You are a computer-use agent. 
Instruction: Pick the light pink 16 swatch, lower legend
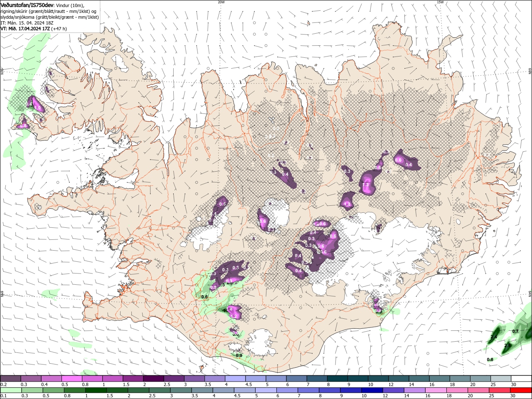[x=436, y=390]
